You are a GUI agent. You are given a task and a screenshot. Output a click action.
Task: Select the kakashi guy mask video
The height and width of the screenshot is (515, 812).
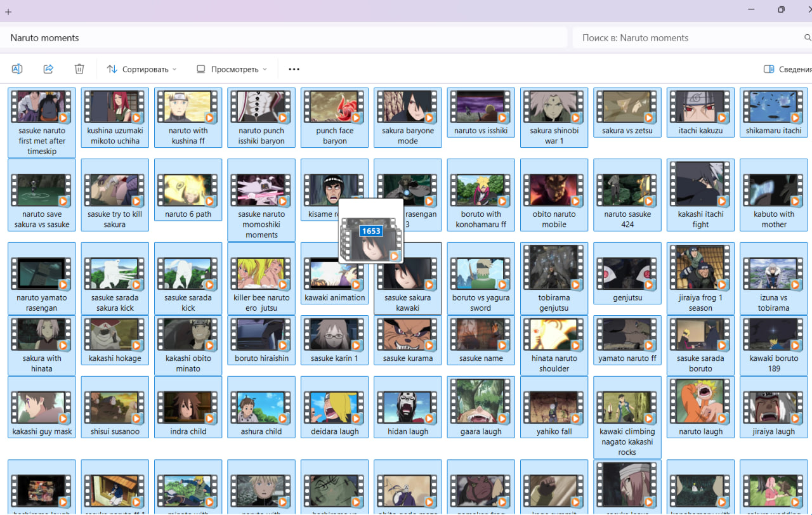[42, 407]
